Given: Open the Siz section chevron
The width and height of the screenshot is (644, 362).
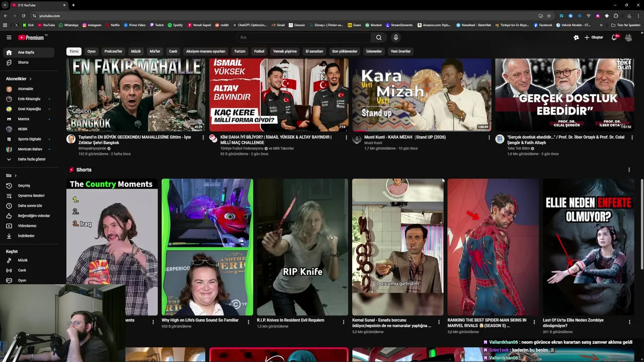Looking at the screenshot, I should click(16, 175).
